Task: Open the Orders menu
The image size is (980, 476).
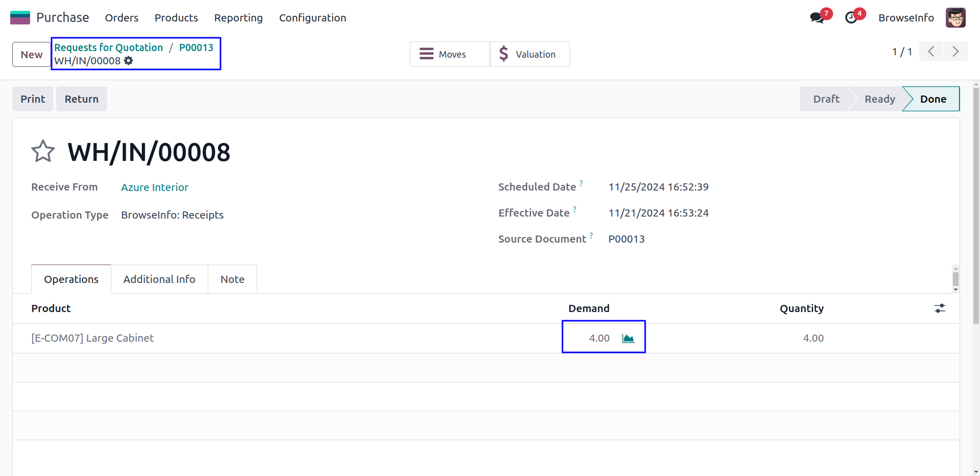Action: pos(121,18)
